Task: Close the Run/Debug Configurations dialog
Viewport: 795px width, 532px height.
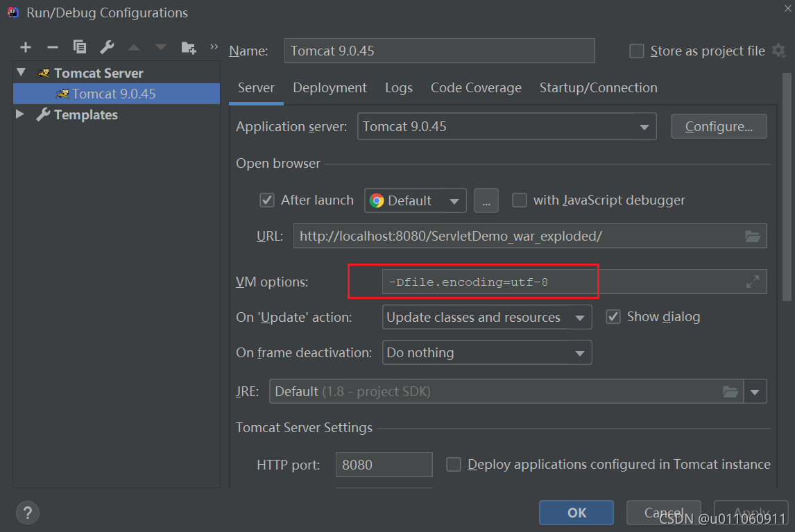Action: pyautogui.click(x=788, y=8)
